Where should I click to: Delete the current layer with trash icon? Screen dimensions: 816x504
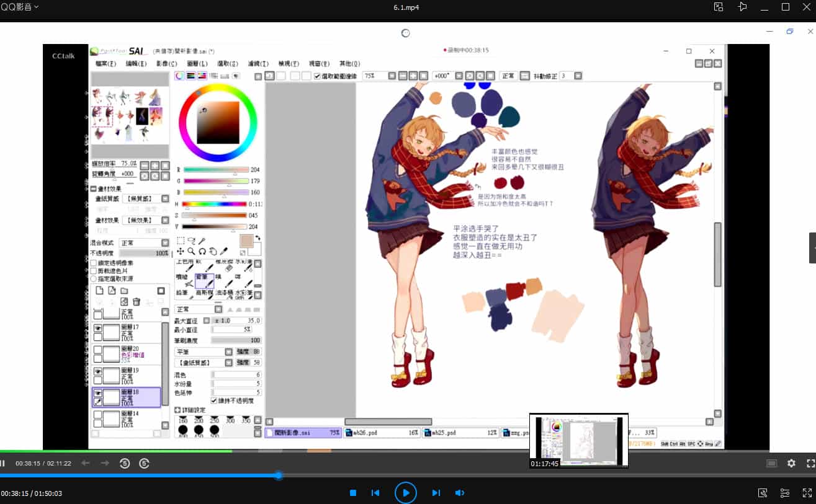point(137,301)
